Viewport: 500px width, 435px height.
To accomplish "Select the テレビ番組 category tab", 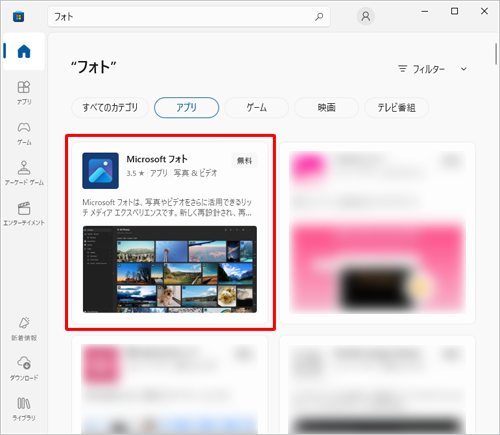I will (396, 108).
